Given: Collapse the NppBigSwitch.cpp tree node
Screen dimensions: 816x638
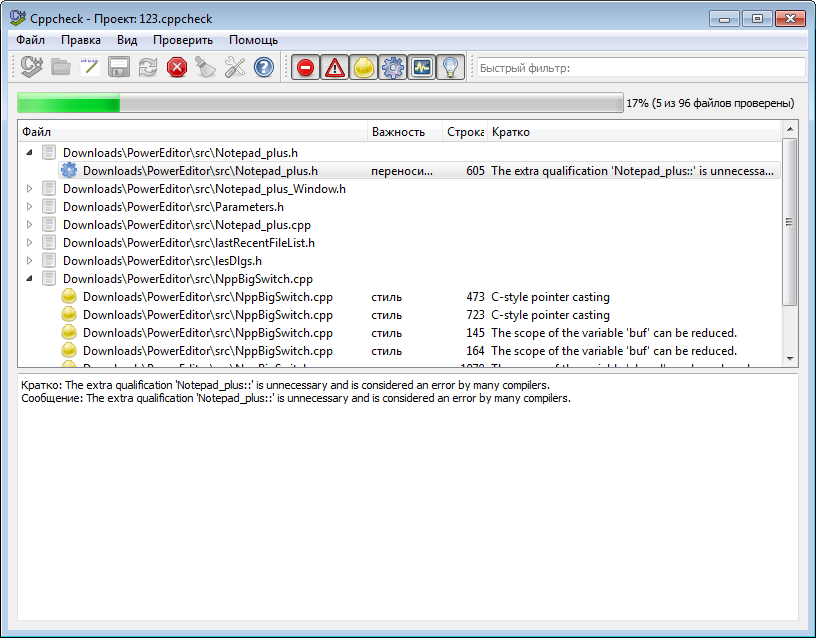Looking at the screenshot, I should tap(30, 278).
